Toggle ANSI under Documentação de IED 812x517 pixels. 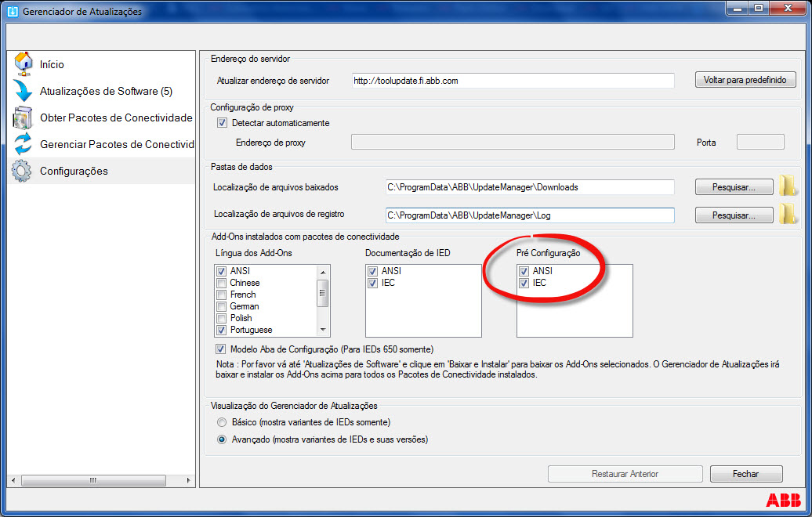373,271
